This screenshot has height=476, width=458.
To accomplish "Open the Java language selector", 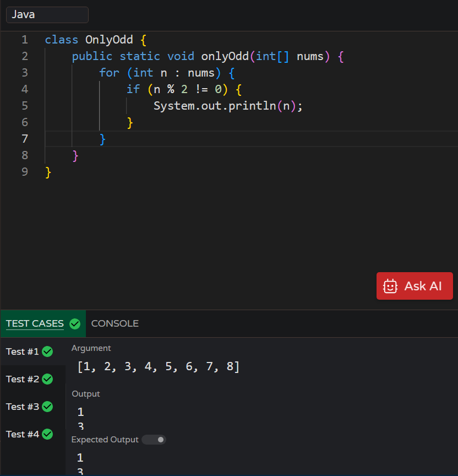I will pyautogui.click(x=47, y=14).
